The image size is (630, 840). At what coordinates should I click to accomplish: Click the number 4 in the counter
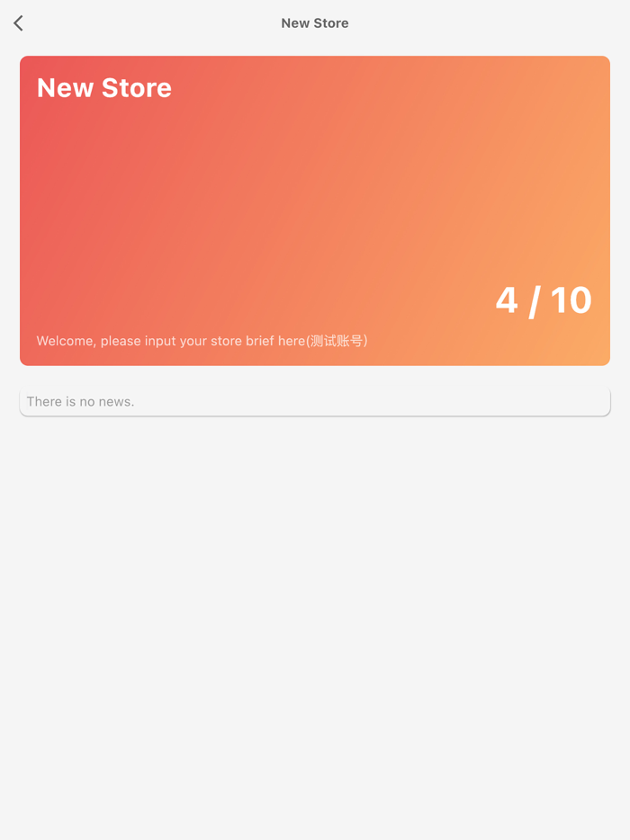click(x=507, y=300)
